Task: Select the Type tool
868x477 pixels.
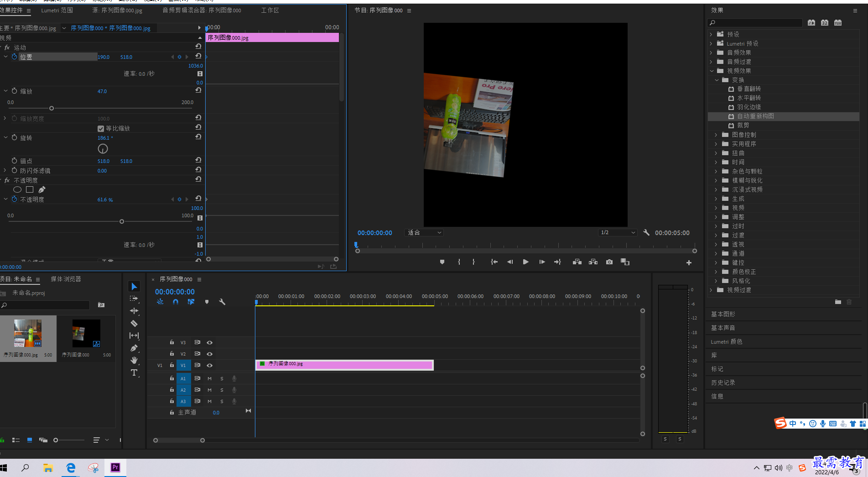Action: coord(134,372)
